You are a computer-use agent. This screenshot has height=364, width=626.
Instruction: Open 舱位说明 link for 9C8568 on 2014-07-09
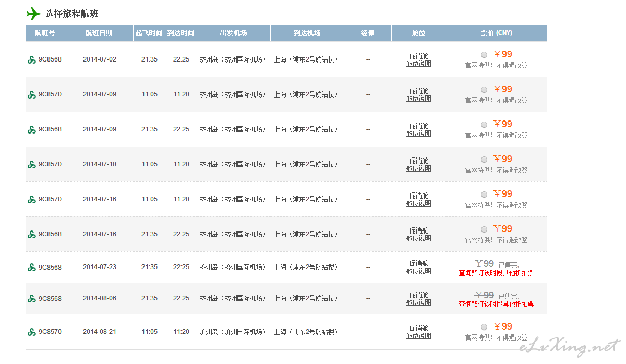[419, 134]
